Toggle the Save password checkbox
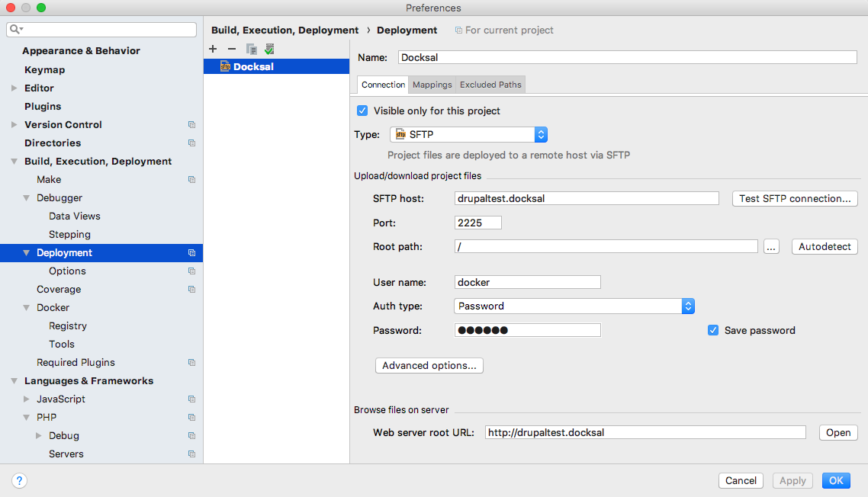868x497 pixels. (x=713, y=330)
